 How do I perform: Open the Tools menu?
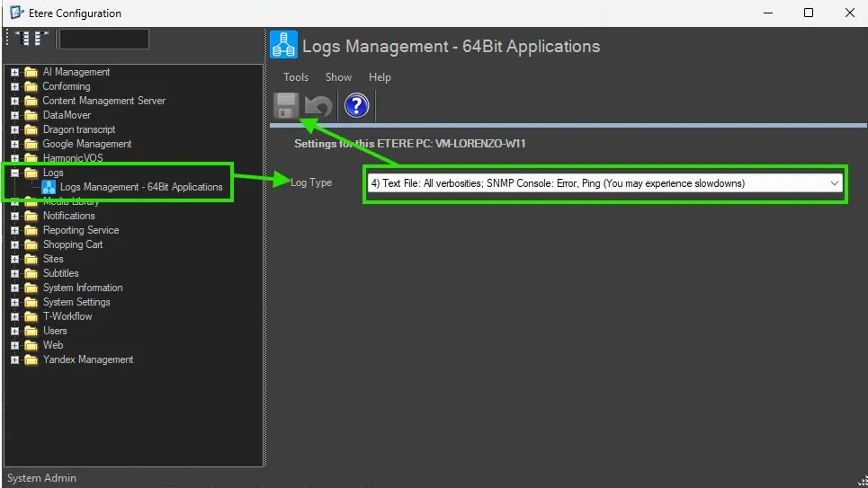(x=296, y=77)
